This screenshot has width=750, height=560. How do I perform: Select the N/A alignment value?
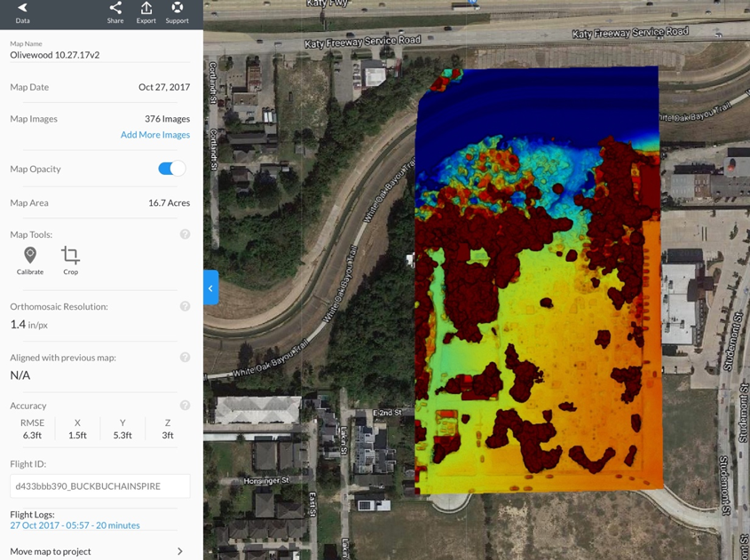tap(20, 375)
